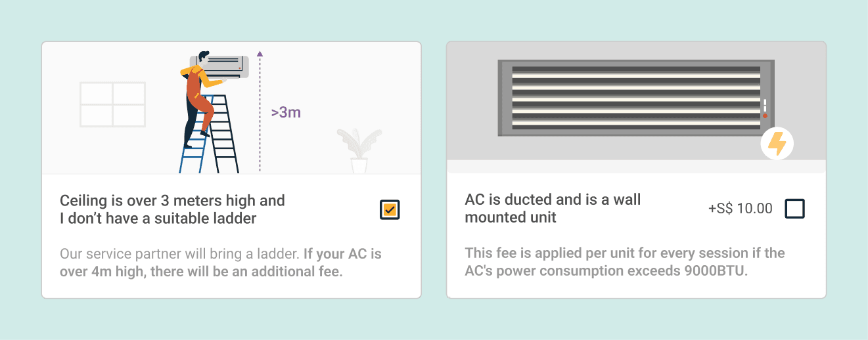
Task: Check the AC is ducted checkbox
Action: tap(794, 209)
